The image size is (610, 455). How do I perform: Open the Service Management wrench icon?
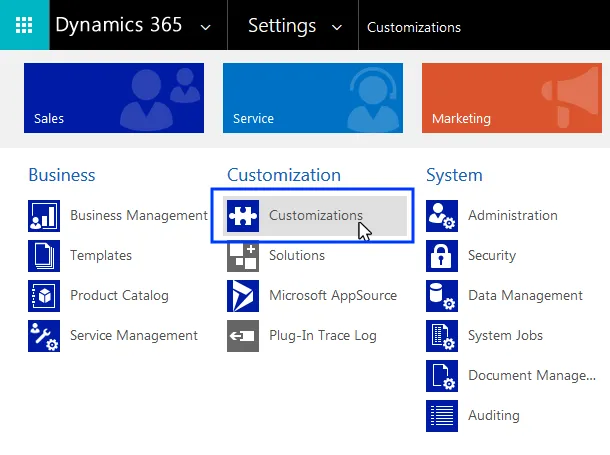click(44, 336)
